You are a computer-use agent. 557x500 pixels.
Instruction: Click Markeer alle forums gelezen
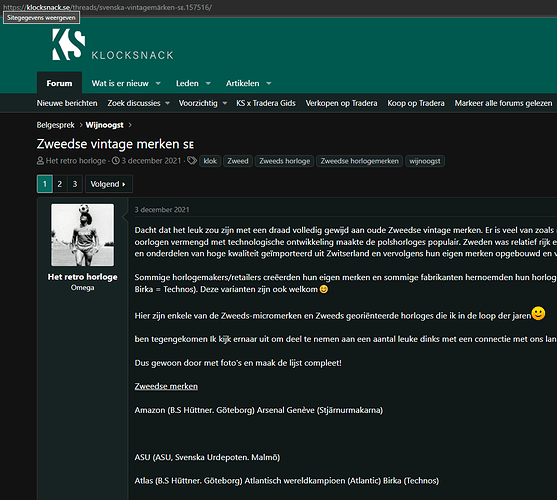[x=503, y=103]
